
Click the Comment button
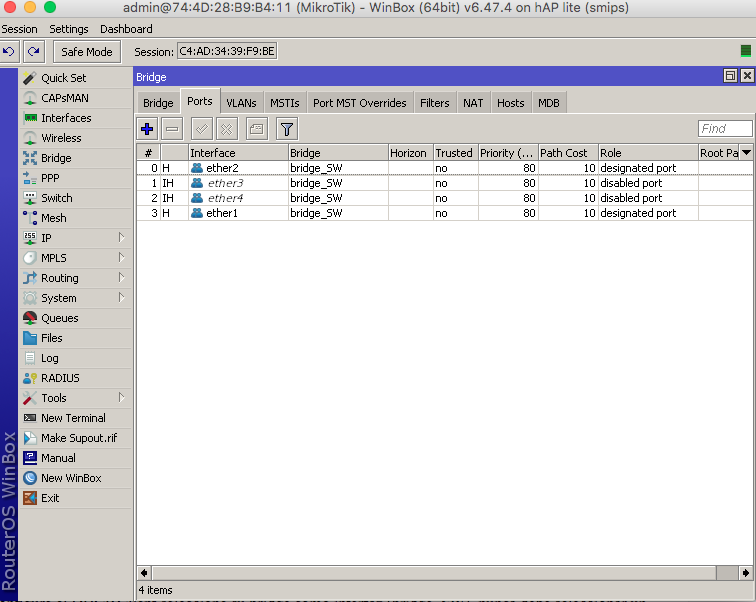[257, 129]
